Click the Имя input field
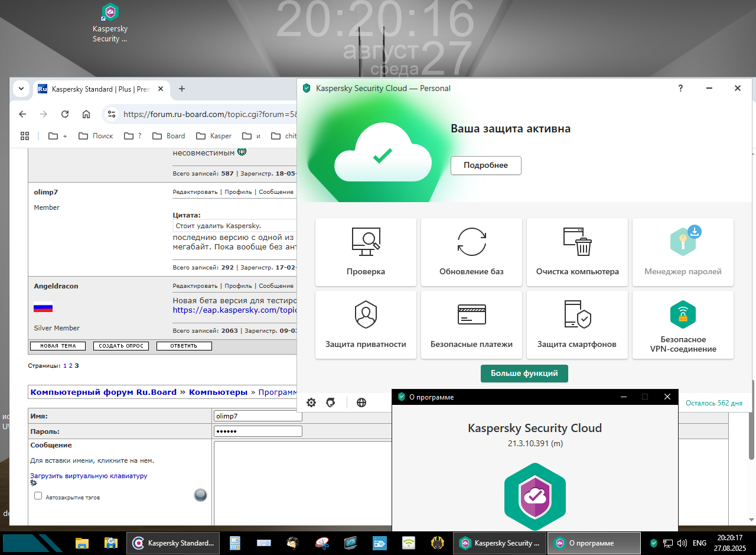Image resolution: width=756 pixels, height=555 pixels. click(258, 416)
